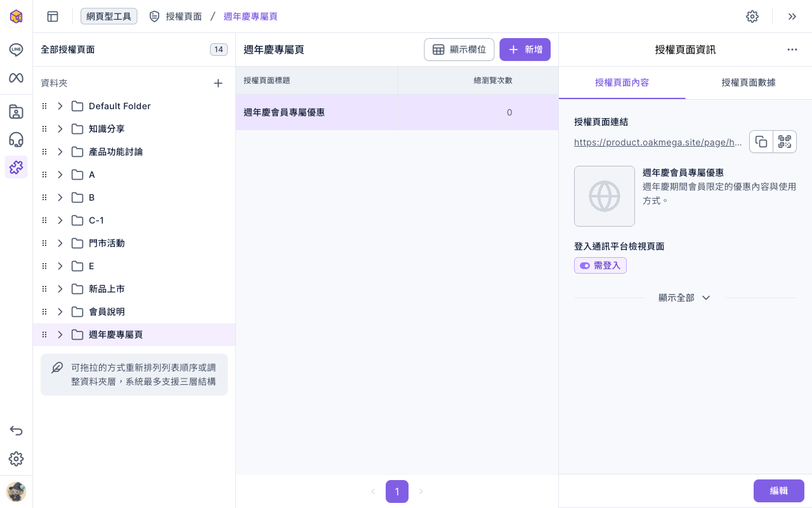Select the 會員說明 folder
812x508 pixels.
[134, 312]
